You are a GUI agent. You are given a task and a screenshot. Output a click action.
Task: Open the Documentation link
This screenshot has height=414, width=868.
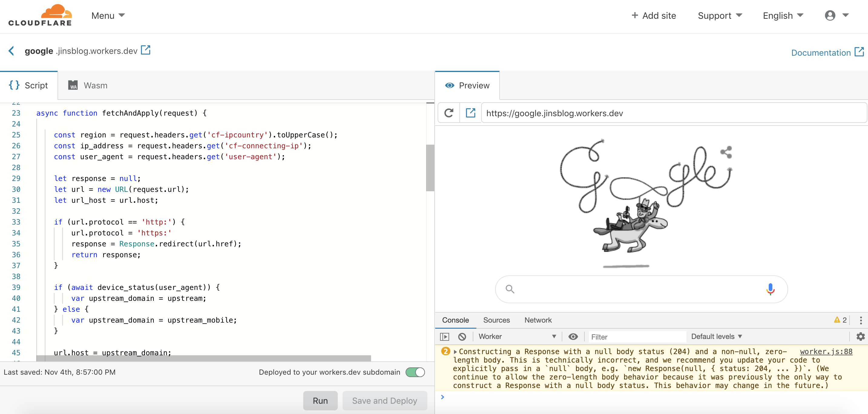(x=821, y=53)
